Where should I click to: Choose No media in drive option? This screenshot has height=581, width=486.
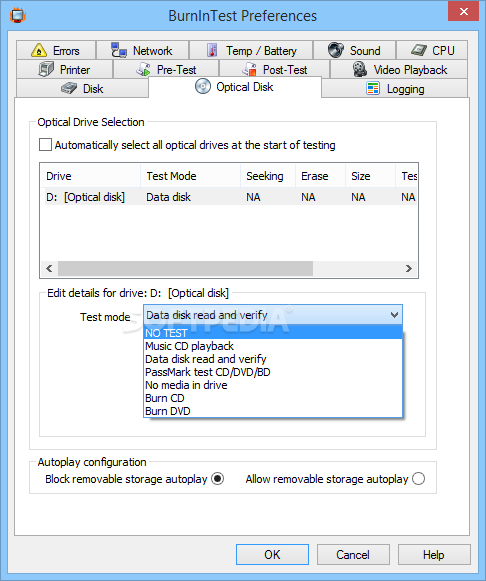pos(273,385)
